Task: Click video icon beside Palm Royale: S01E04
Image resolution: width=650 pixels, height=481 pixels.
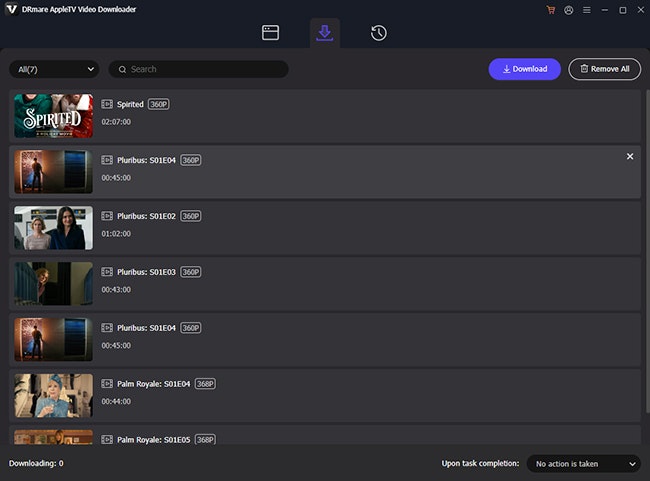Action: pos(107,384)
